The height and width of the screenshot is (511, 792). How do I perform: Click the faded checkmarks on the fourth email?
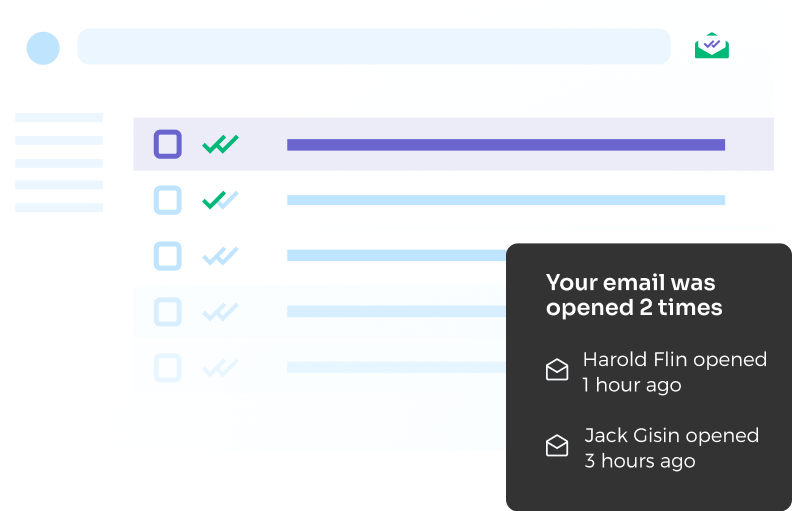pos(220,312)
